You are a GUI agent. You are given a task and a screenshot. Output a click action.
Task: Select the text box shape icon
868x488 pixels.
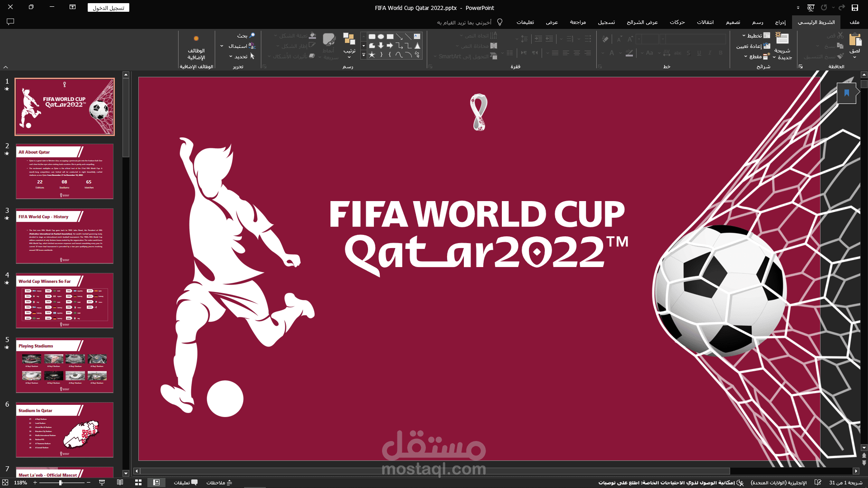click(x=417, y=36)
